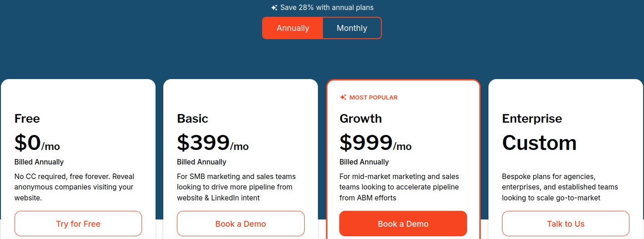Screen dimensions: 644x239
Task: Click the sparkle icon beside Save 28% text
Action: tap(274, 8)
